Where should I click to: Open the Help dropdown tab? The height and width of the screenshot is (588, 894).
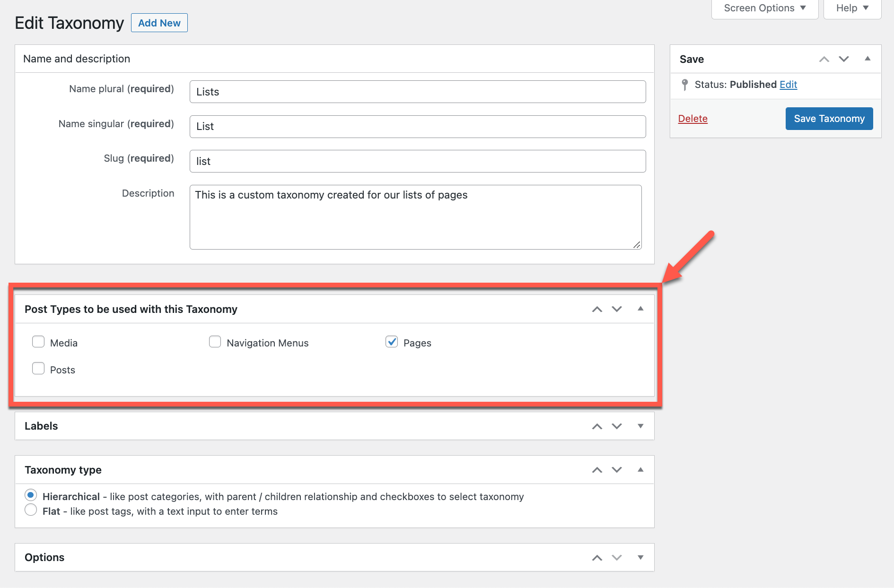tap(852, 9)
